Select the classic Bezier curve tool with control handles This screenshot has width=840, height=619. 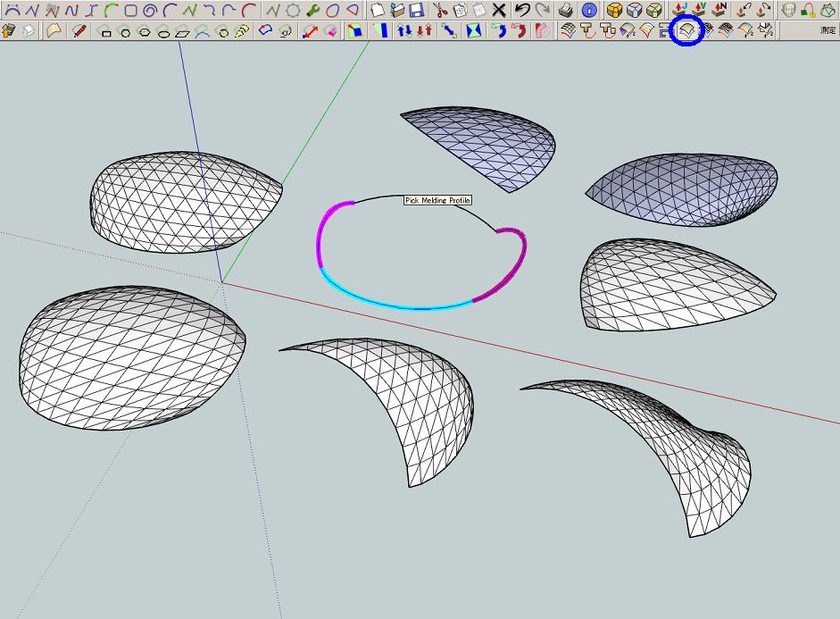(12, 10)
